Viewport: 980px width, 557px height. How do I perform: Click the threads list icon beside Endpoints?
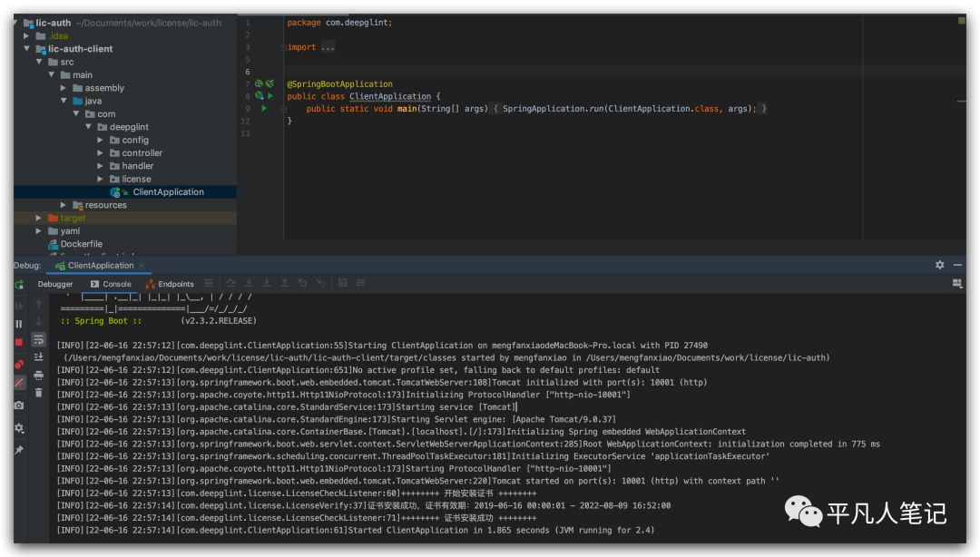209,283
